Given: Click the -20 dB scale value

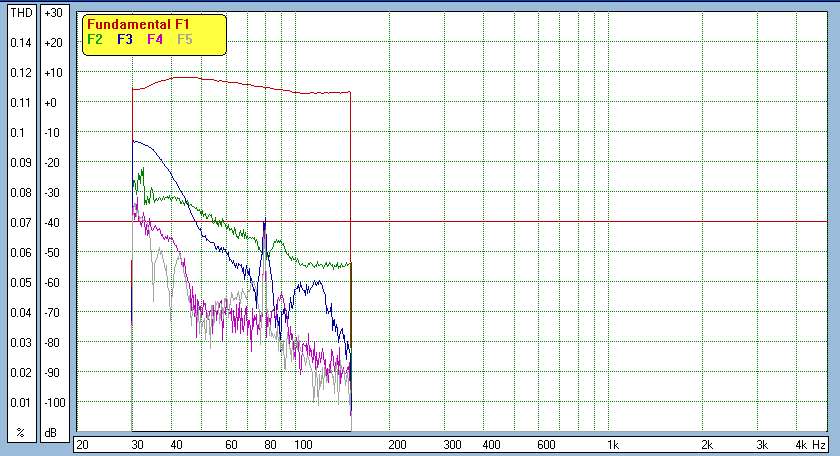Looking at the screenshot, I should click(x=52, y=163).
